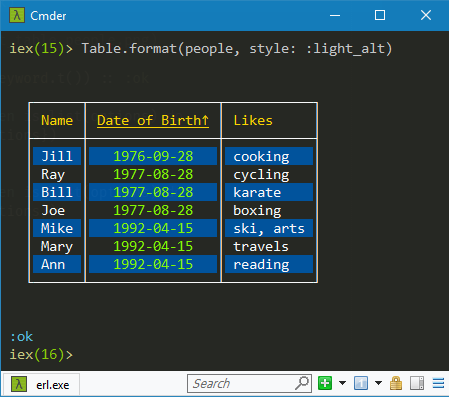Click the split pane view icon
This screenshot has height=397, width=449.
coord(417,383)
